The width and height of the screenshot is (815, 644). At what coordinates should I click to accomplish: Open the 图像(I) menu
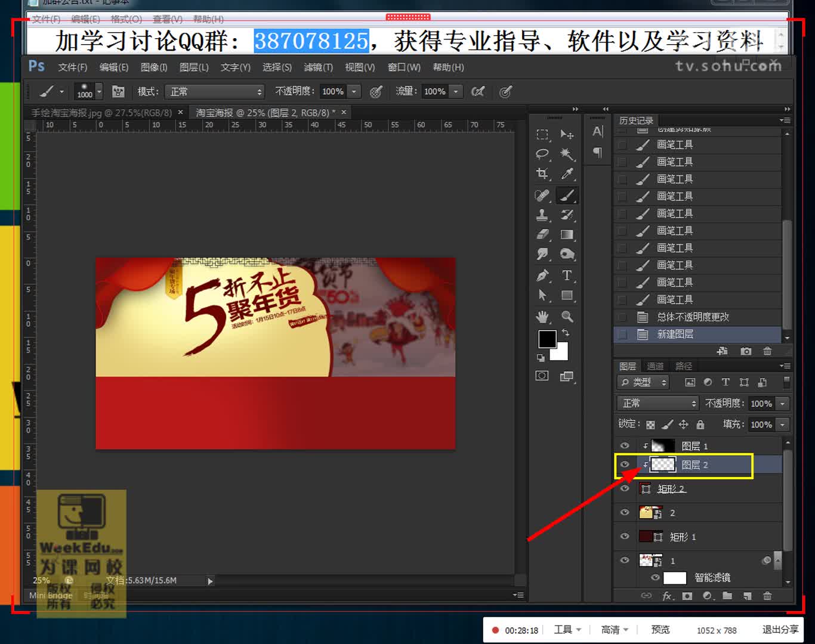[x=154, y=67]
